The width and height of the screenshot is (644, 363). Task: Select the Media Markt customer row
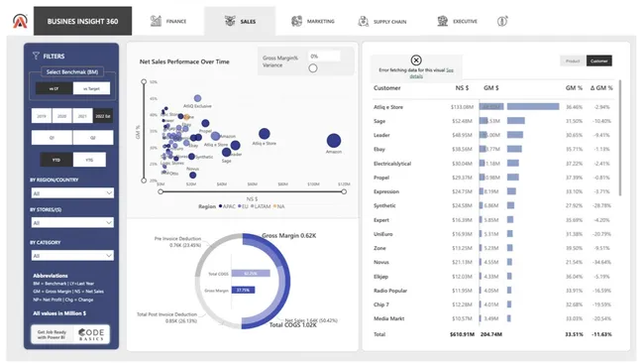pyautogui.click(x=492, y=318)
